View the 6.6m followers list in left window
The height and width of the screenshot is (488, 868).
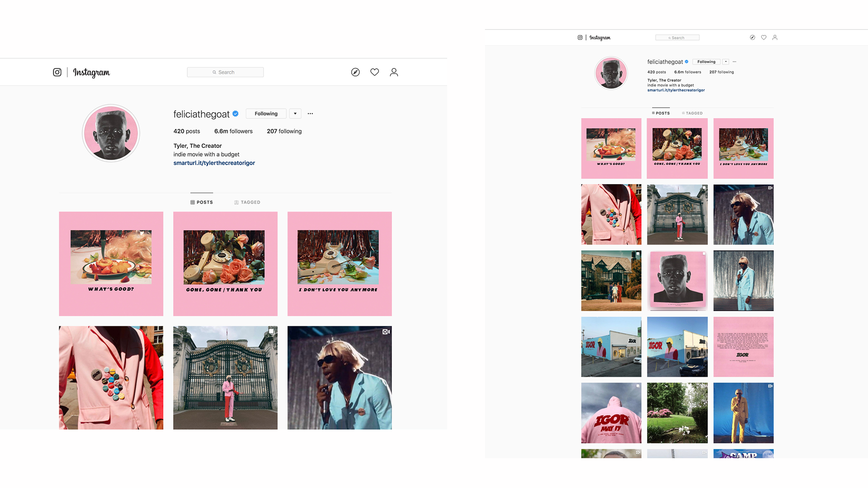click(233, 131)
